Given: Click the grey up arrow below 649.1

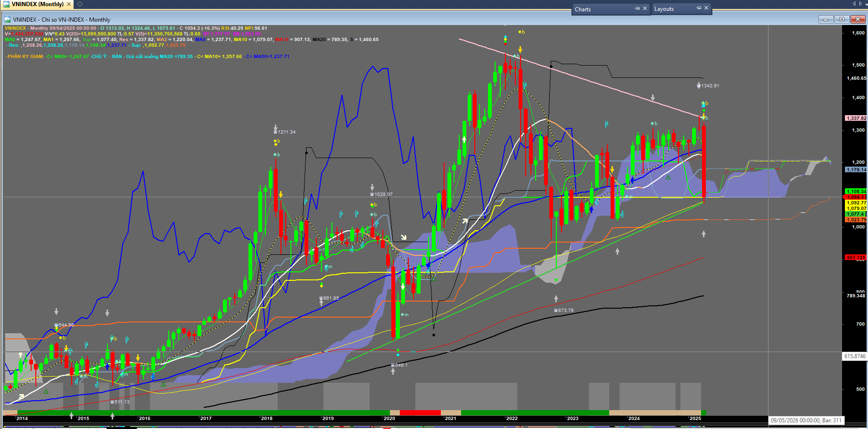Looking at the screenshot, I should (x=393, y=371).
